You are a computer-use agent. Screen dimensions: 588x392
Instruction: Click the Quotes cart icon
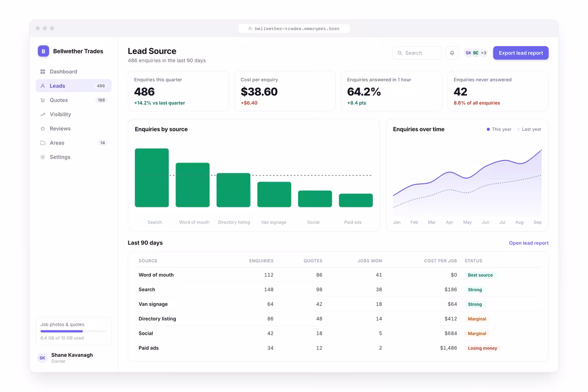[x=43, y=100]
